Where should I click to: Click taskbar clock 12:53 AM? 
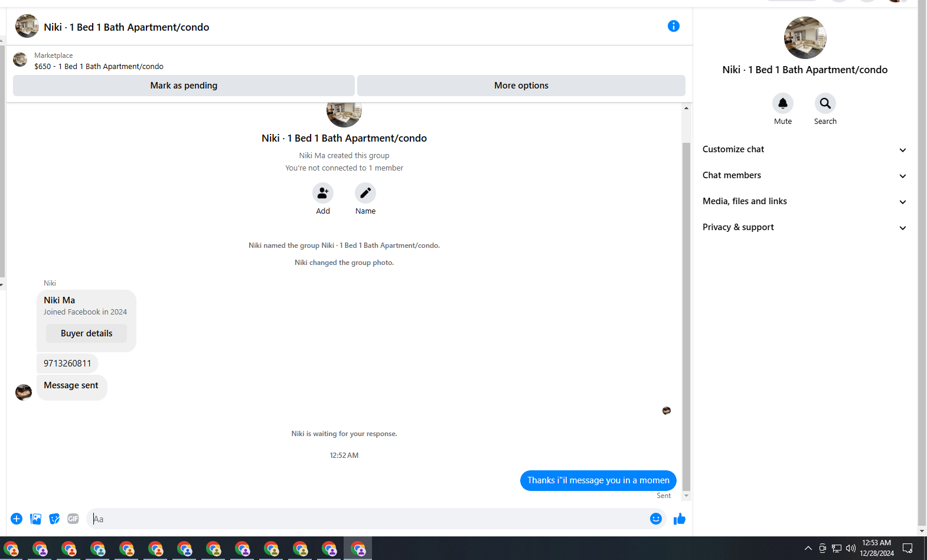[877, 548]
